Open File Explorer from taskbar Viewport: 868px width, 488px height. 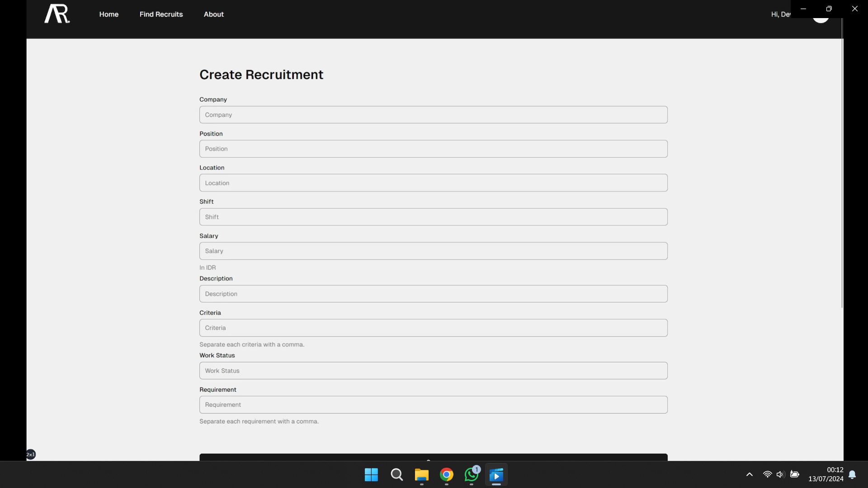(421, 475)
